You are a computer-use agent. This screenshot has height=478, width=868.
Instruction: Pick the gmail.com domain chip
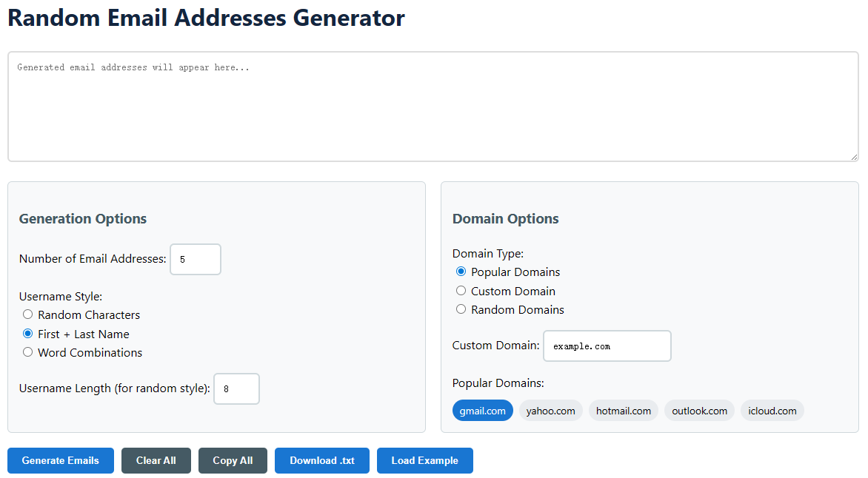[x=482, y=411]
